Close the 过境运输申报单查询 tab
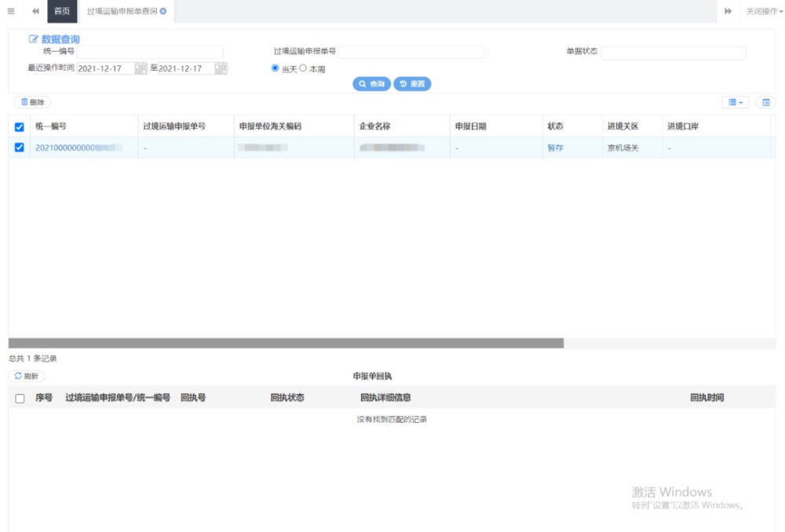This screenshot has height=532, width=785. (x=163, y=11)
